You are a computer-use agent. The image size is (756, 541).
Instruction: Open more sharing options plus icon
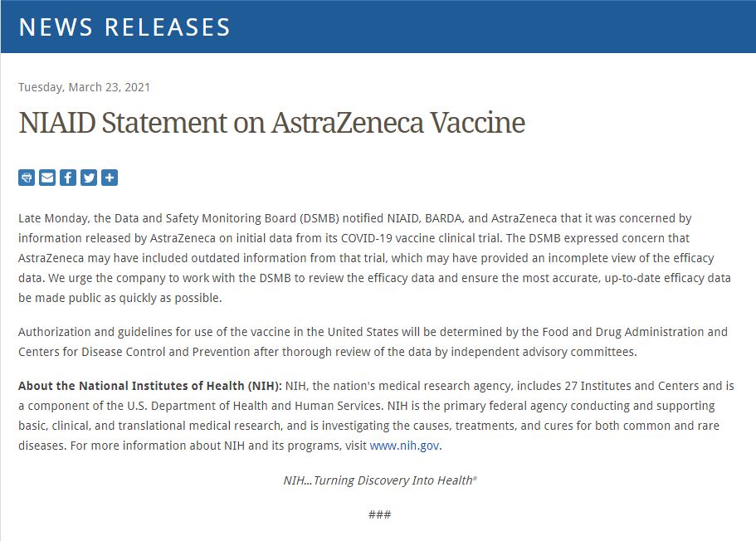pos(110,178)
